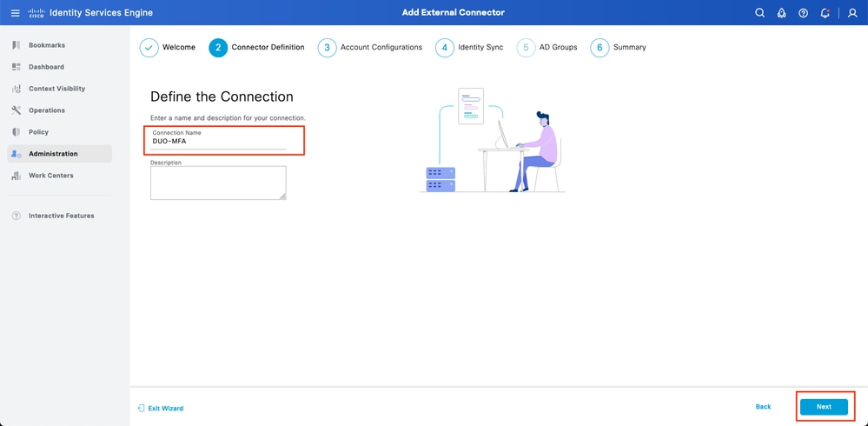This screenshot has width=868, height=426.
Task: Click the Policy shield icon
Action: (16, 132)
